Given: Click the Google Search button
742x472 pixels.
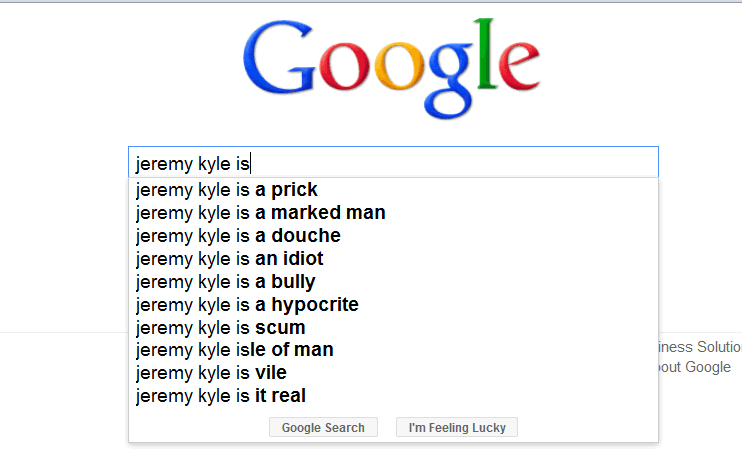Looking at the screenshot, I should [x=323, y=427].
